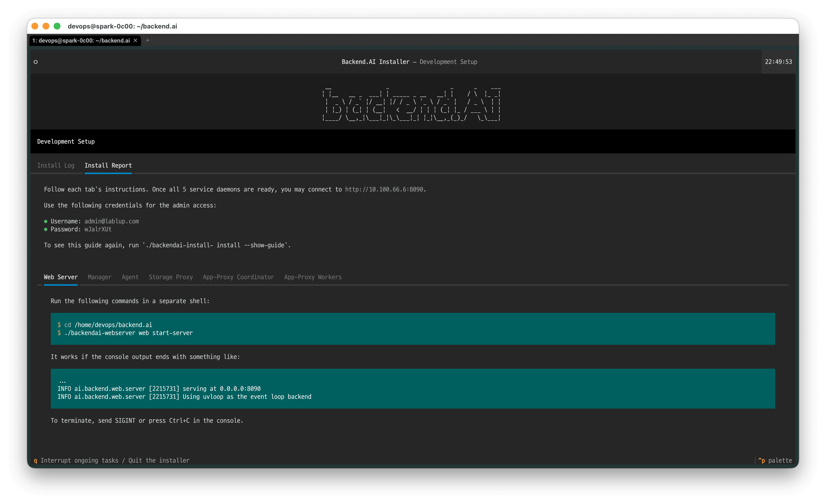Viewport: 826px width, 504px height.
Task: Click the clock showing 22:49:53
Action: tap(778, 62)
